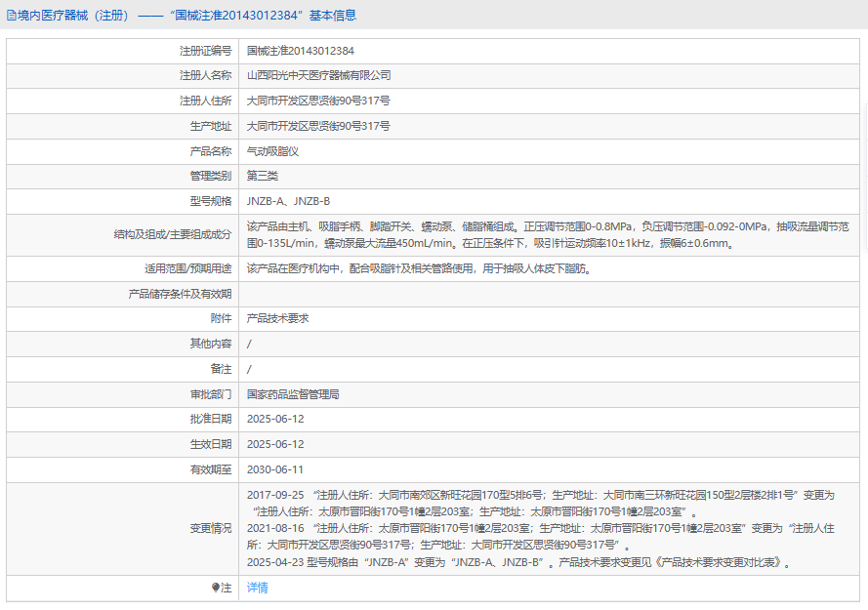Click the empty 产品储存条件及有效期 value cell
The height and width of the screenshot is (610, 868).
point(547,294)
